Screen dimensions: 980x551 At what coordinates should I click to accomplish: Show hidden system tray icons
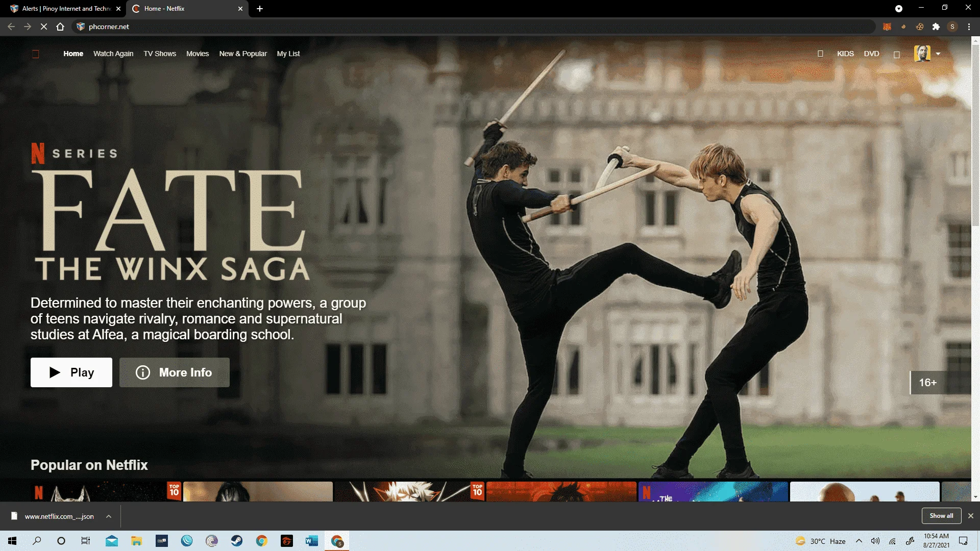(859, 541)
